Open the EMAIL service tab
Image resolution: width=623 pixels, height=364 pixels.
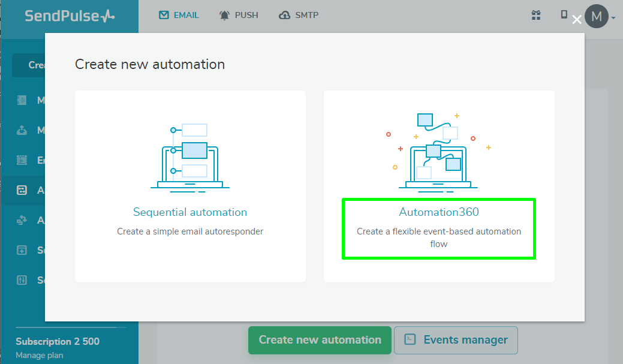click(179, 15)
